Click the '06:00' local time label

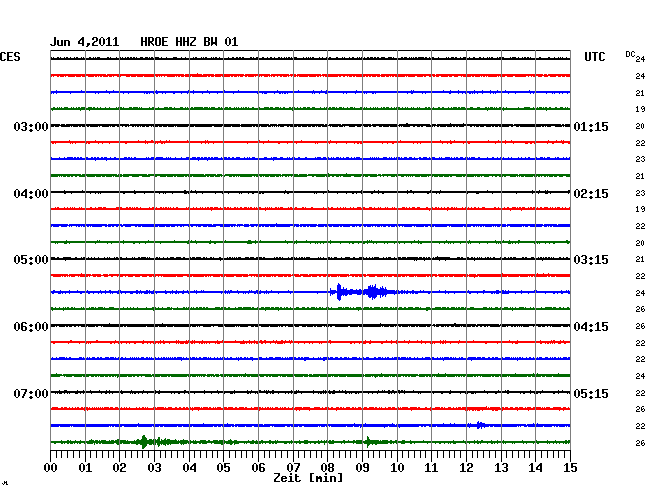tap(31, 327)
